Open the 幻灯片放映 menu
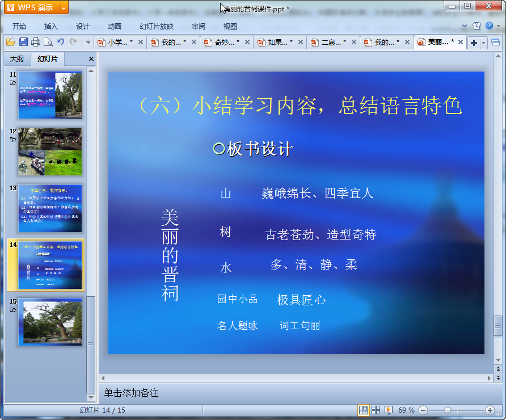The image size is (506, 420). (157, 27)
